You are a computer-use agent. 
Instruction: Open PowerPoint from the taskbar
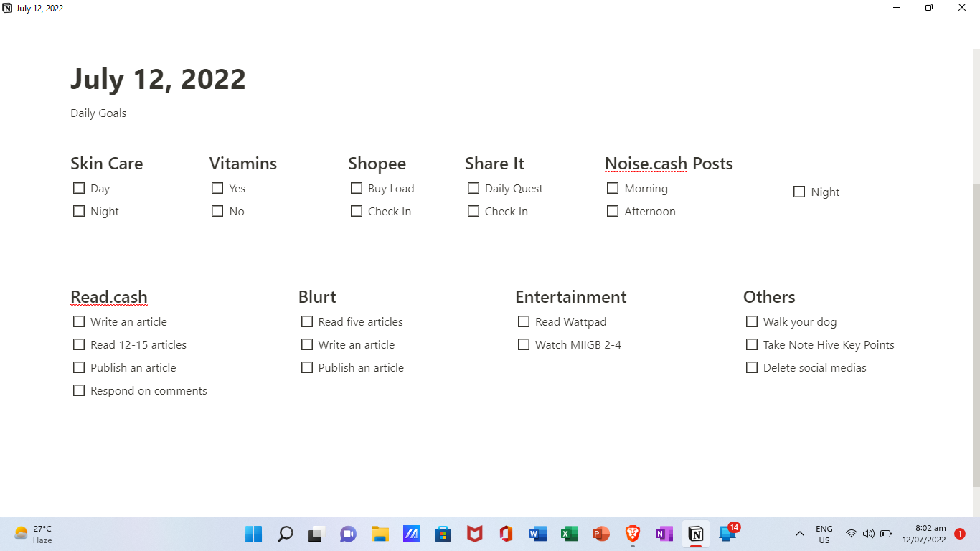click(x=600, y=534)
